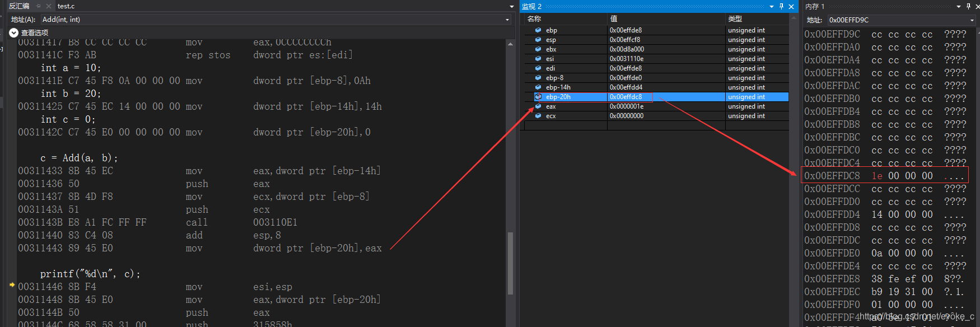Click the disassembly scrollbar up arrow
980x327 pixels.
(510, 44)
